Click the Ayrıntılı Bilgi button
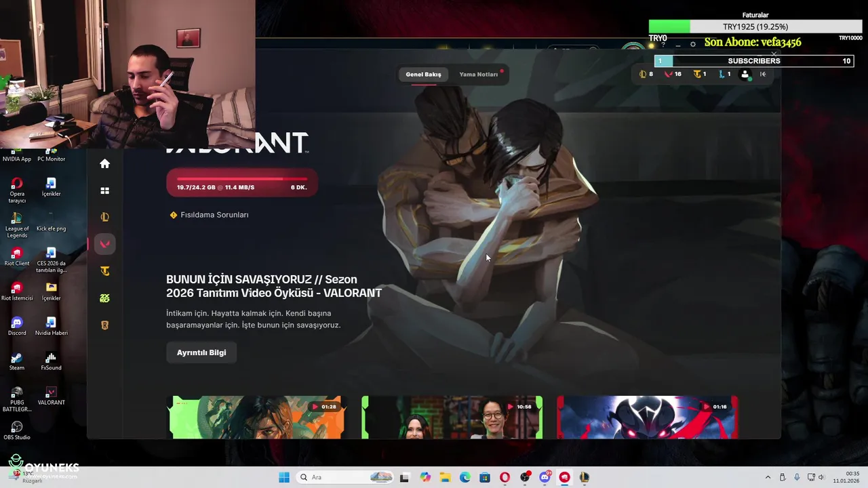Screen dimensions: 868x488 click(201, 352)
